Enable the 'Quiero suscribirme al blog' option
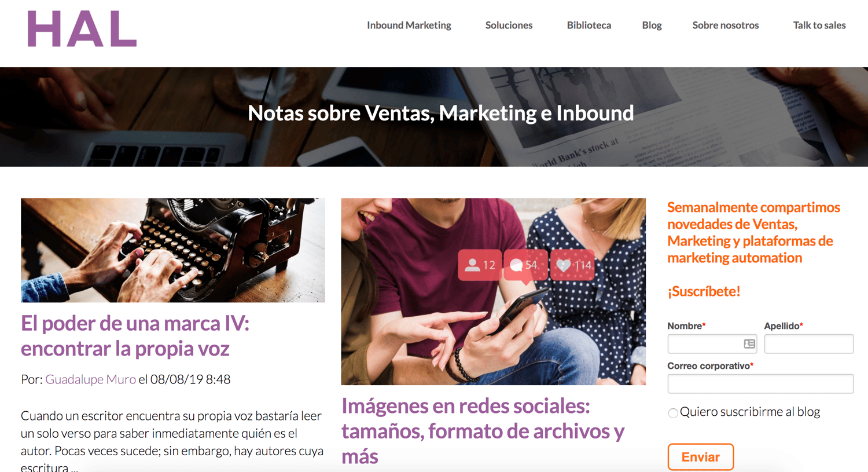This screenshot has width=868, height=472. coord(673,413)
